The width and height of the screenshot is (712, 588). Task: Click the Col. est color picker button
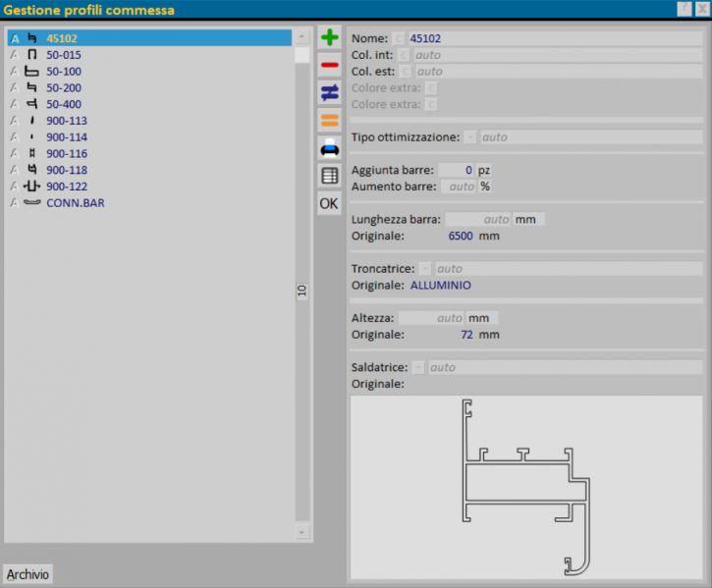(405, 72)
